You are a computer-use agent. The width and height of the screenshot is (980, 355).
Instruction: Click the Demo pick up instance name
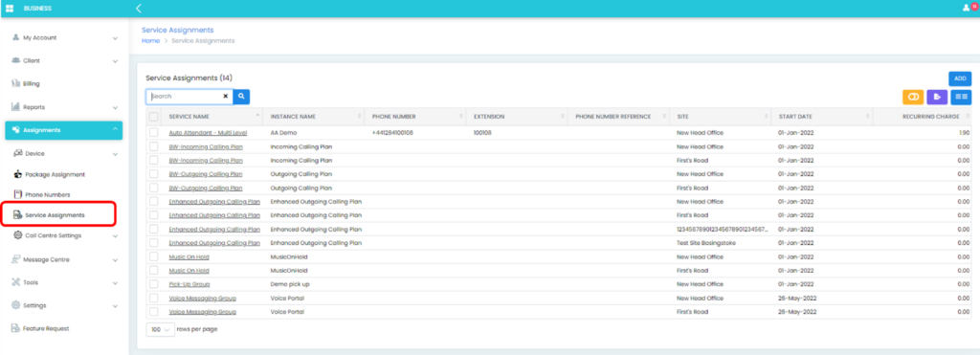(289, 284)
